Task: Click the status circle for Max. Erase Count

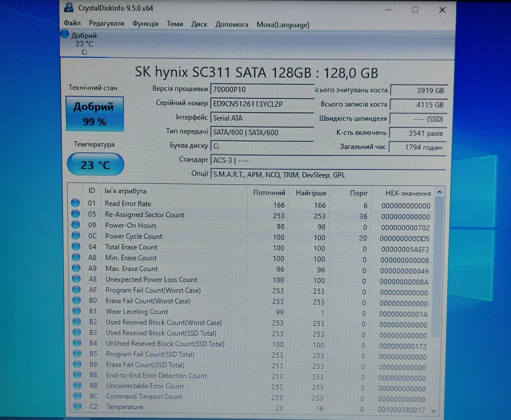Action: [x=76, y=268]
